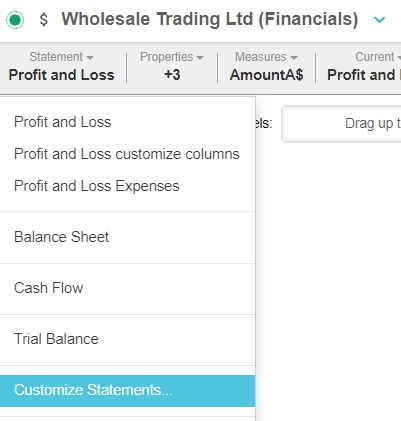Click the Drag up drop area field
The height and width of the screenshot is (421, 401).
(341, 124)
